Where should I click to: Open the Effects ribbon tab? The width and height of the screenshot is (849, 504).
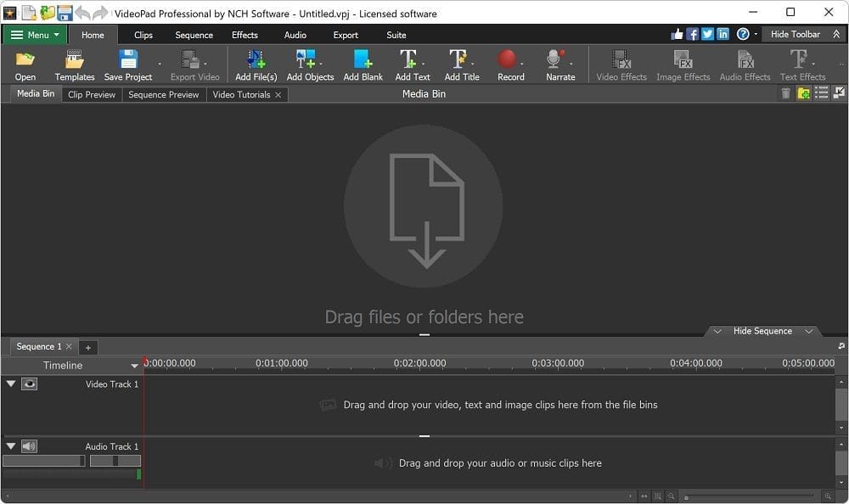245,35
